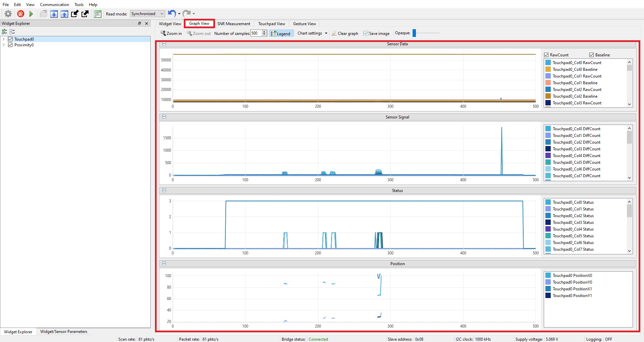644x342 pixels.
Task: Select Touchpad0_Col1 Baseline legend entry
Action: pos(575,83)
